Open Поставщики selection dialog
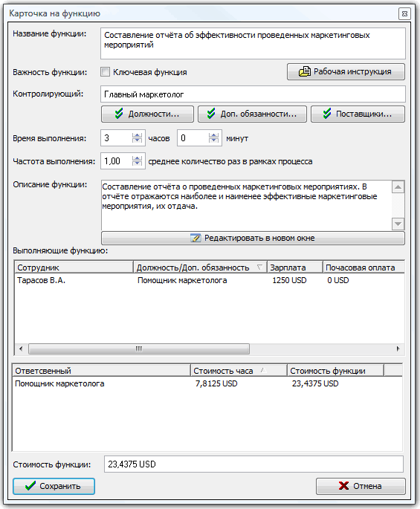420x509 pixels. [358, 114]
